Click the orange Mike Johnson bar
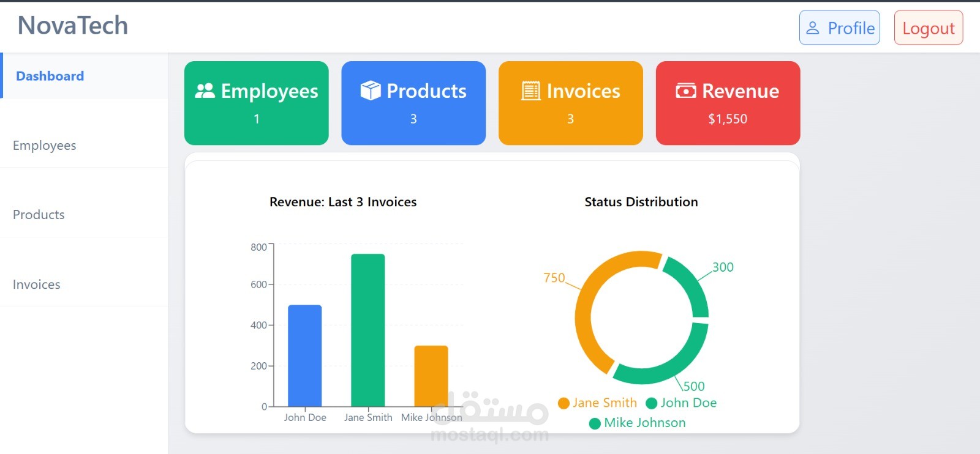Screen dimensions: 980x454 point(431,376)
